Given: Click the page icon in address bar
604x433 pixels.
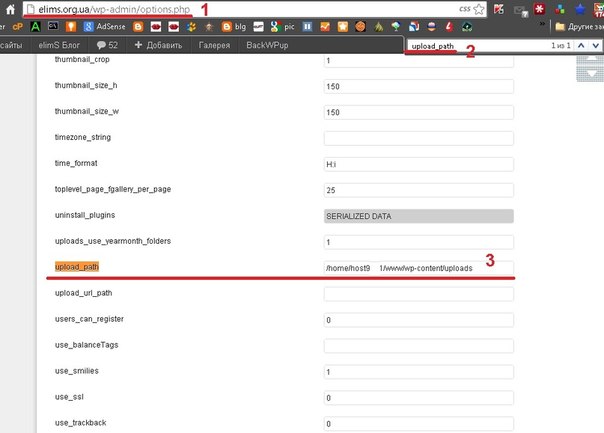Looking at the screenshot, I should coord(31,9).
